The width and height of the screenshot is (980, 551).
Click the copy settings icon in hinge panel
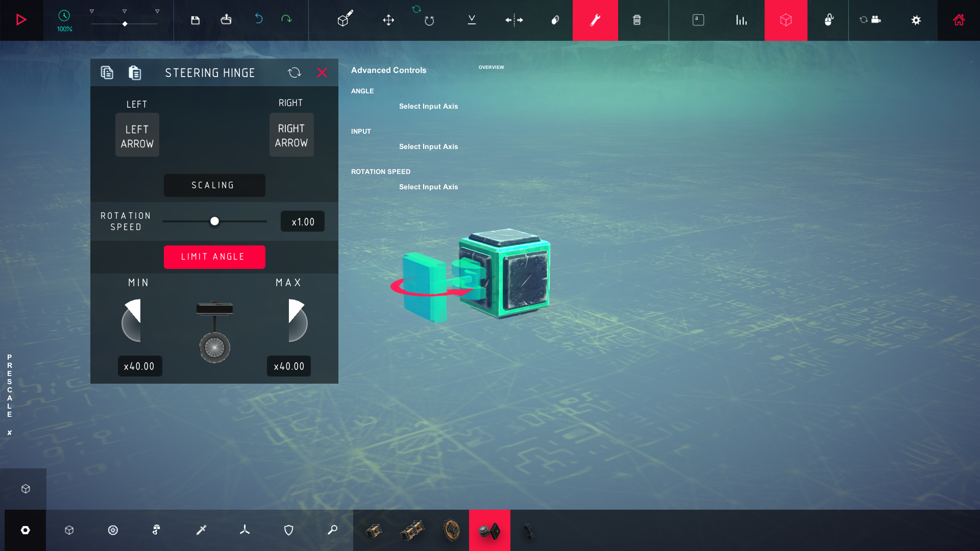click(x=107, y=72)
